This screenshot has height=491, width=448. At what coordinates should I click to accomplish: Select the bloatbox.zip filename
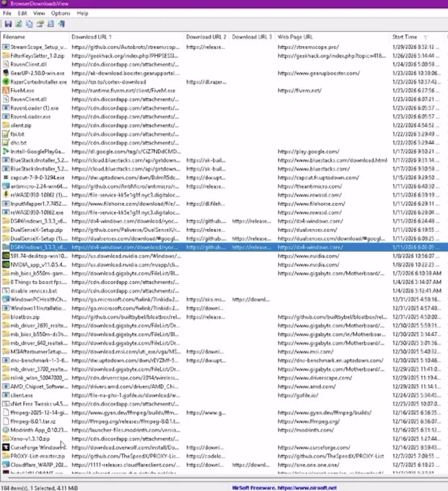pyautogui.click(x=25, y=317)
